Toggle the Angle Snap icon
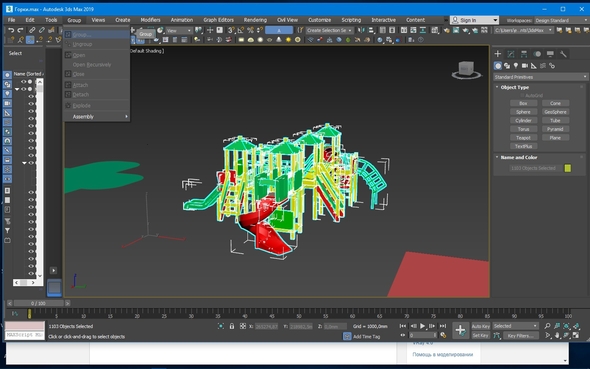590x369 pixels. [241, 30]
